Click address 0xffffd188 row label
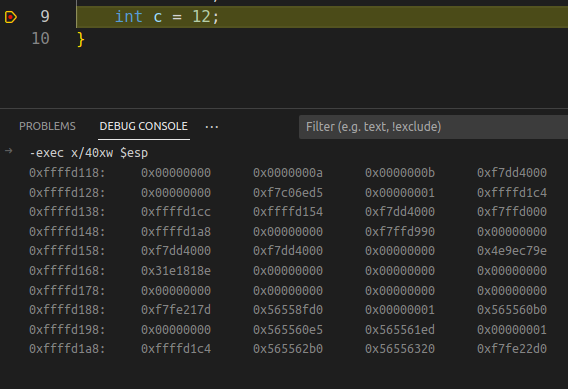 point(67,310)
